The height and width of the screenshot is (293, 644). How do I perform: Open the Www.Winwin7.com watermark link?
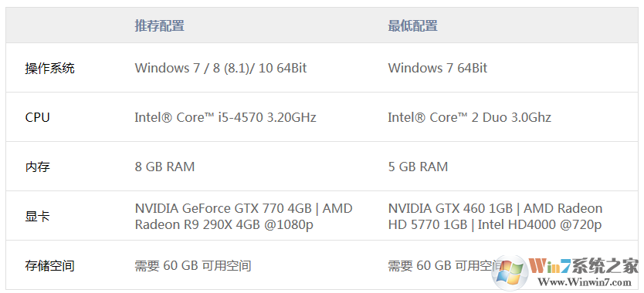pyautogui.click(x=584, y=282)
